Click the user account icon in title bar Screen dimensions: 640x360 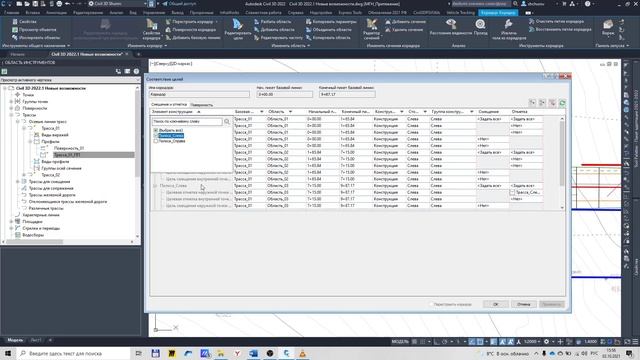(524, 4)
